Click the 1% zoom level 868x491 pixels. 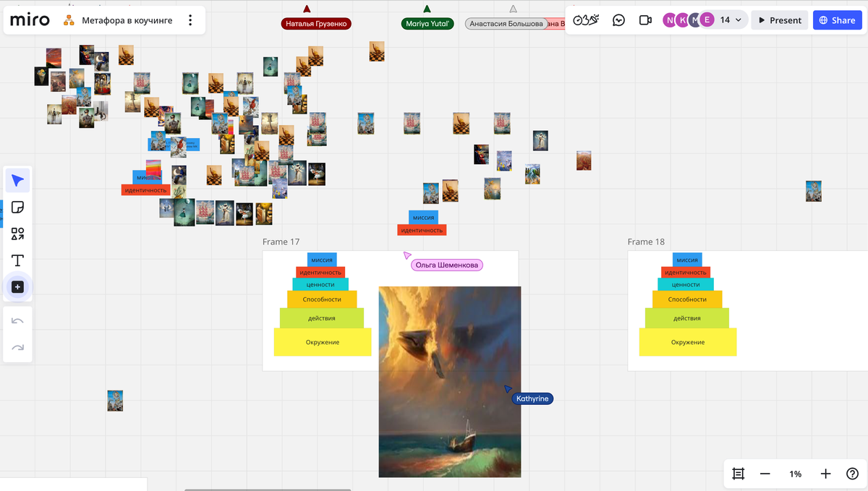click(795, 474)
